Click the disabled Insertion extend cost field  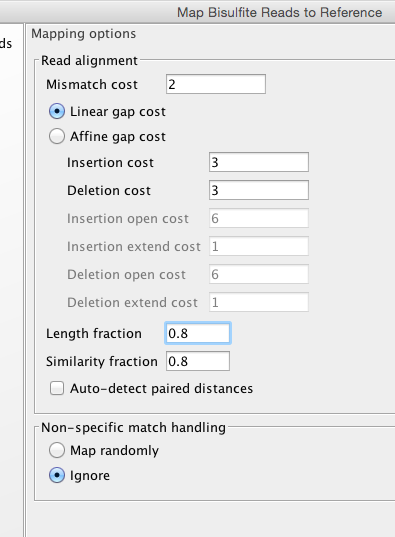pyautogui.click(x=259, y=246)
